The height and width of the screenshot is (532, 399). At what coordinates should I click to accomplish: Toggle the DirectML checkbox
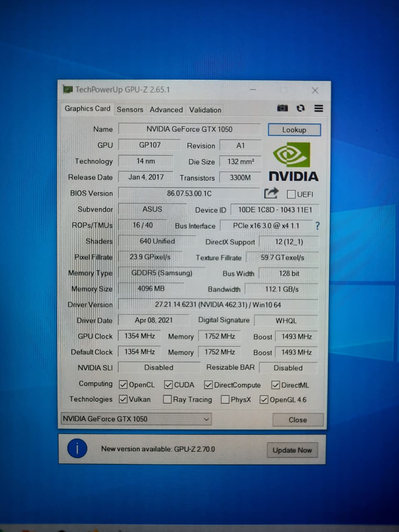(276, 385)
